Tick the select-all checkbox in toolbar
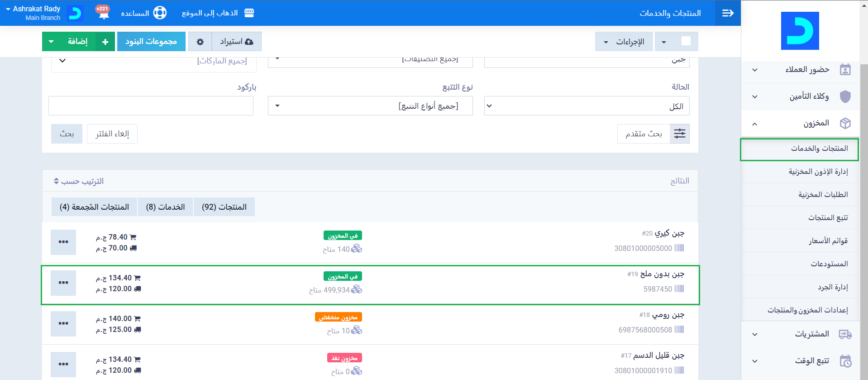 tap(686, 41)
